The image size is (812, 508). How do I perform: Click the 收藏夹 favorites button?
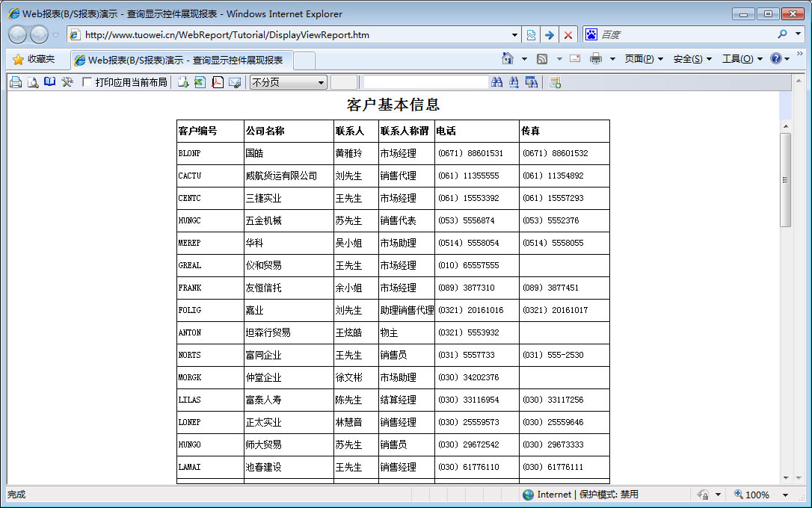34,59
